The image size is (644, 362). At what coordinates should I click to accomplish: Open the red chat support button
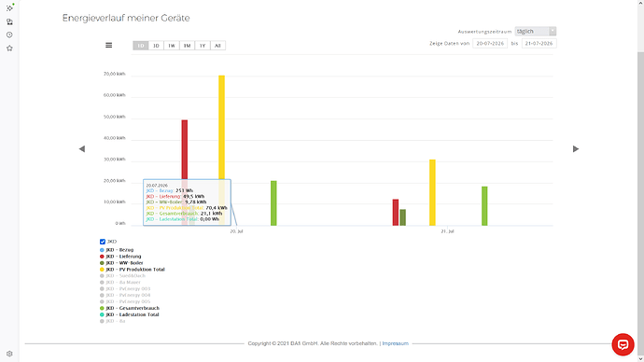(623, 344)
